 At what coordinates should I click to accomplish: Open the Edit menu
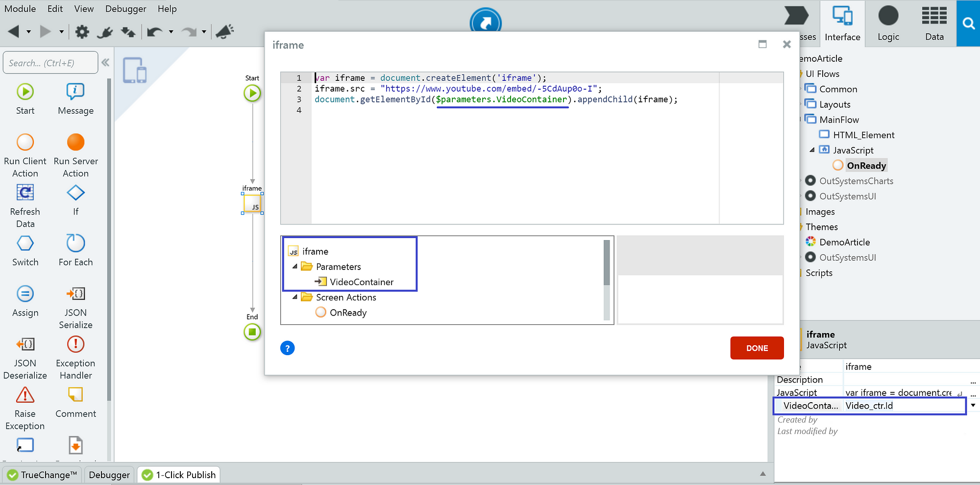pyautogui.click(x=55, y=9)
